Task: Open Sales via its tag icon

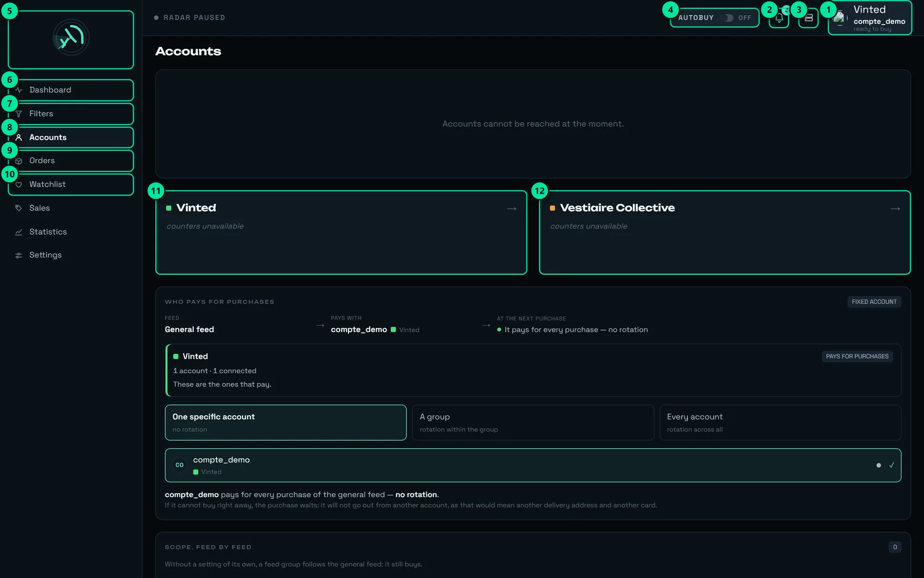Action: coord(19,208)
